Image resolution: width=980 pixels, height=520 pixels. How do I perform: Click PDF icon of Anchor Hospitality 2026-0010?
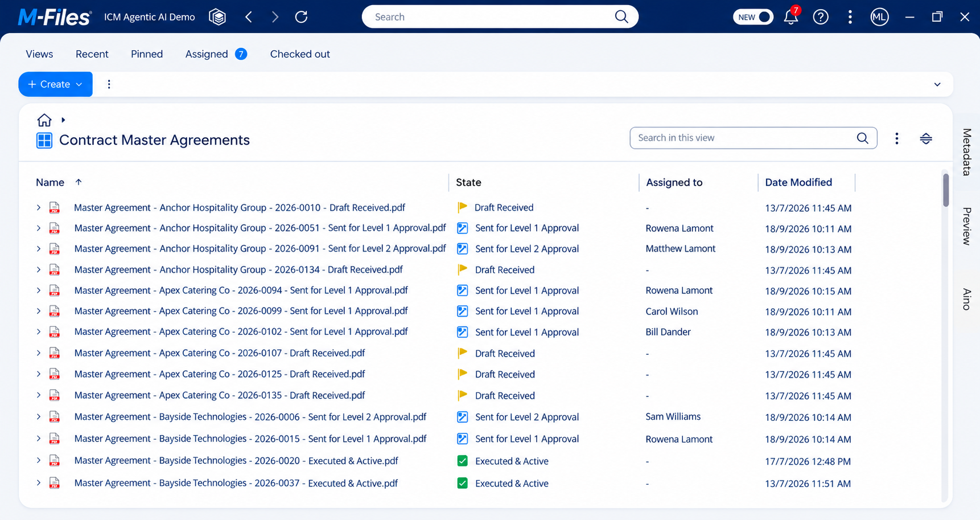54,208
